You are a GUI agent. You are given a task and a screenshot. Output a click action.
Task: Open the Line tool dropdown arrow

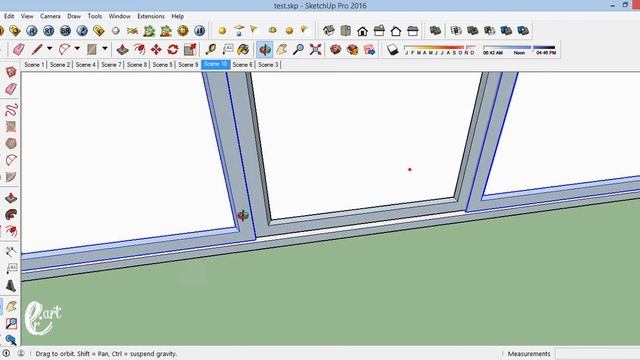click(49, 49)
